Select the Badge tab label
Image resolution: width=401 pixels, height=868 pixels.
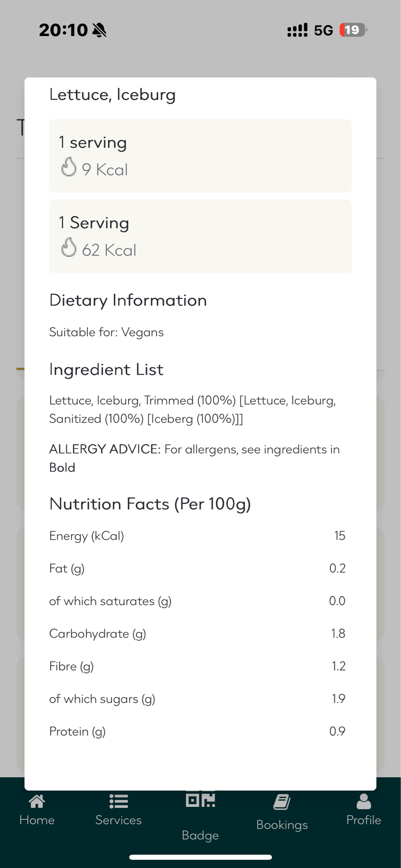pyautogui.click(x=200, y=835)
